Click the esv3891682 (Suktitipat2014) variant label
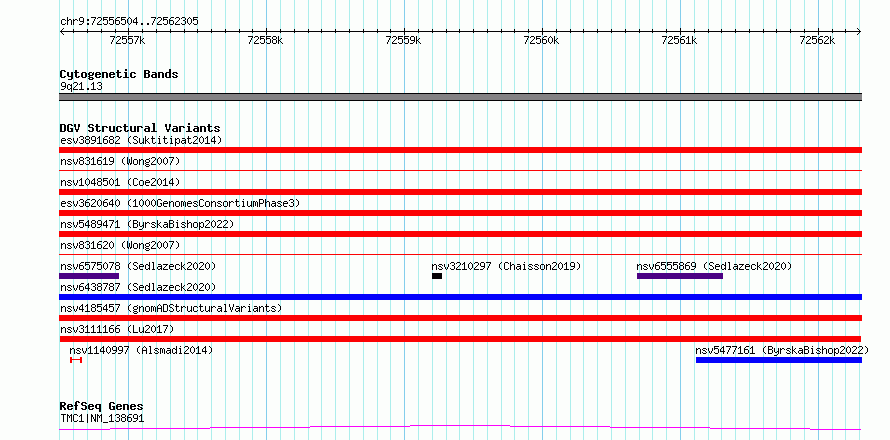 pos(141,140)
